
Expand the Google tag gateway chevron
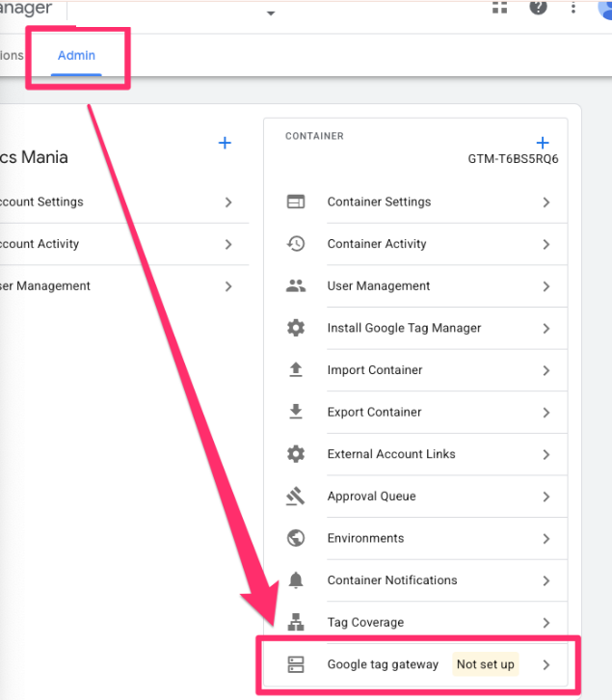click(545, 664)
